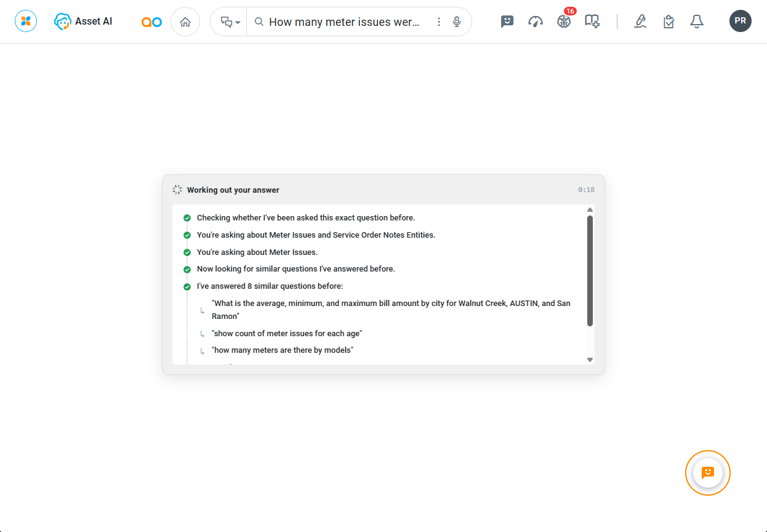Screen dimensions: 767x532
Task: Open the conversation mode dropdown
Action: (x=230, y=22)
